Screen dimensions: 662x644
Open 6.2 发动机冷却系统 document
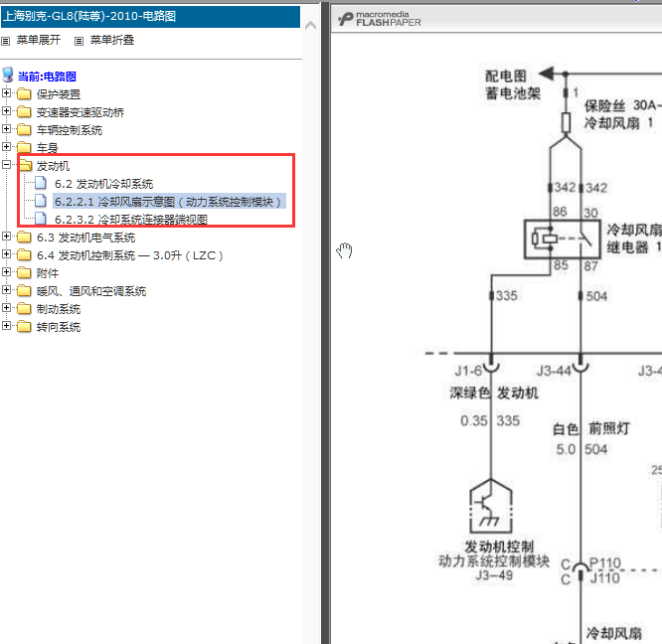[x=103, y=184]
